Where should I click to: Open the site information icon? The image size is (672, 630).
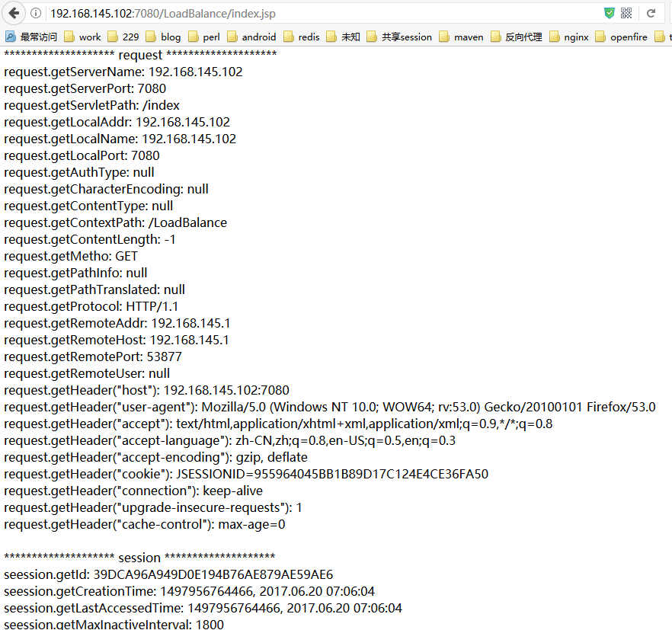click(36, 13)
